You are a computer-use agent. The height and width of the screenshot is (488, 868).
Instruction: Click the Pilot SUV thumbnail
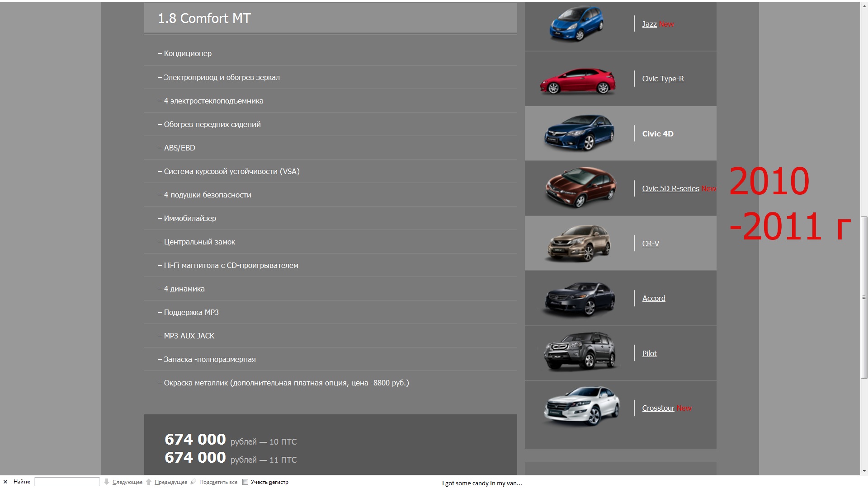580,352
